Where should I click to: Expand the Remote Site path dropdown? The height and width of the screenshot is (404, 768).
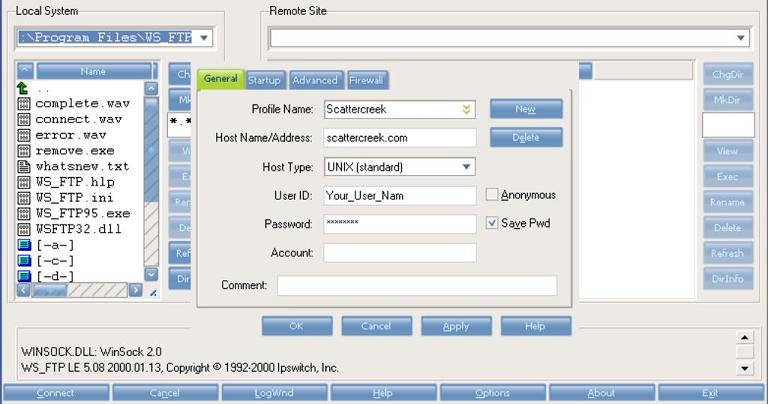point(740,38)
